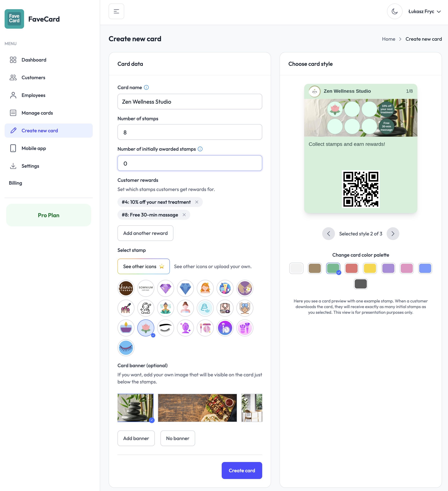Image resolution: width=448 pixels, height=491 pixels.
Task: Pick the eyebrow and lashes stamp icon
Action: [165, 328]
